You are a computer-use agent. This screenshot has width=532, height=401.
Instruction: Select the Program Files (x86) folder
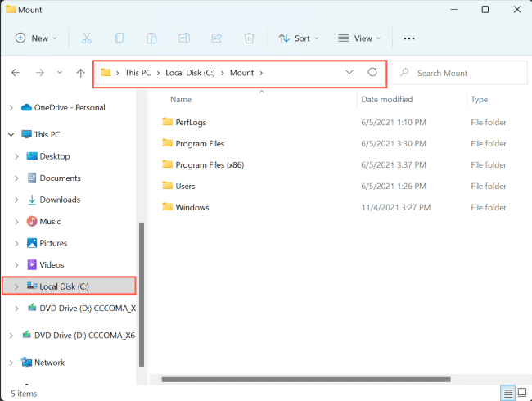[x=209, y=164]
